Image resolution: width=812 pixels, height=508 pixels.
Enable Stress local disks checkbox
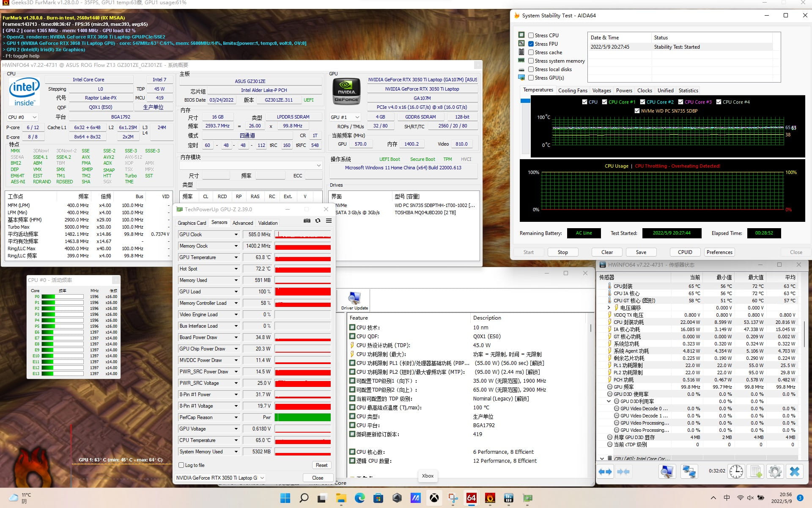click(531, 69)
